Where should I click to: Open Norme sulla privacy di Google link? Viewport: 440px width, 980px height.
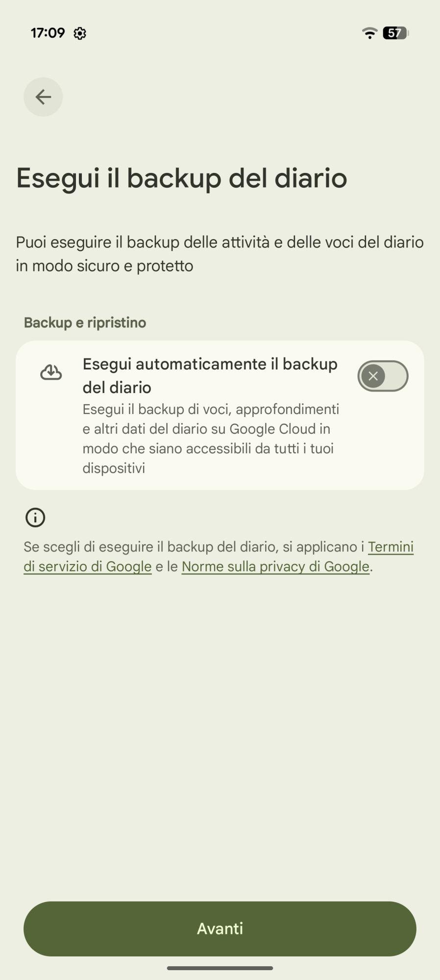coord(275,566)
